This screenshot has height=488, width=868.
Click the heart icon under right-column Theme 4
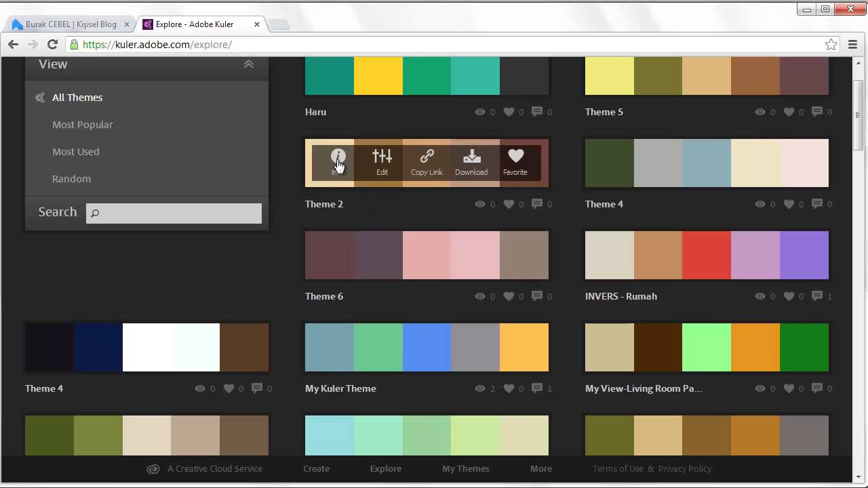pos(789,204)
